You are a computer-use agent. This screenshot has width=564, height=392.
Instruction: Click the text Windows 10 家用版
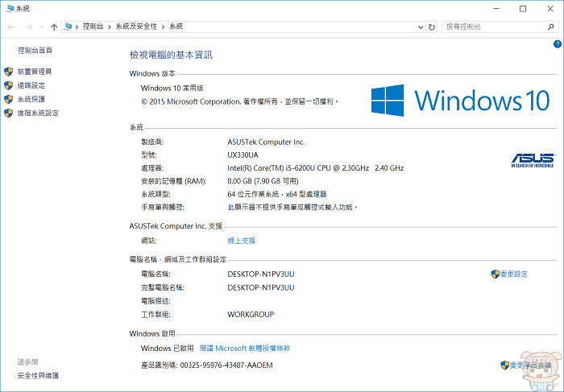click(x=172, y=88)
